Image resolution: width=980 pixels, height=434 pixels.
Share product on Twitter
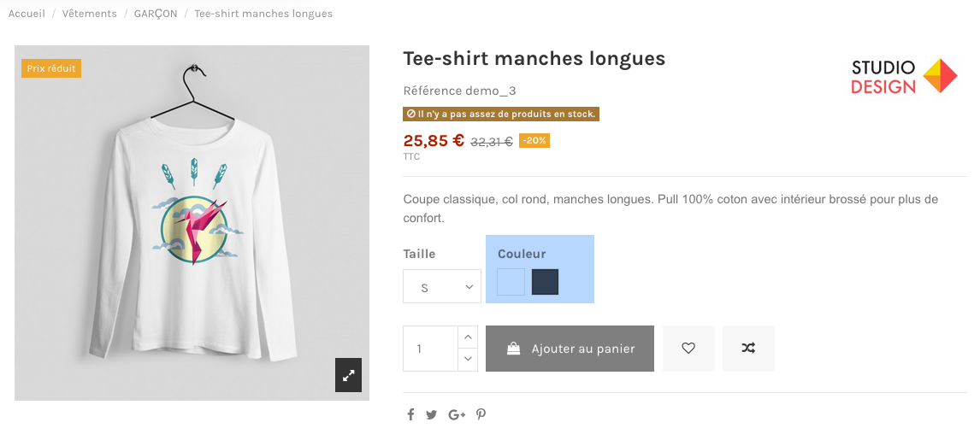click(432, 415)
